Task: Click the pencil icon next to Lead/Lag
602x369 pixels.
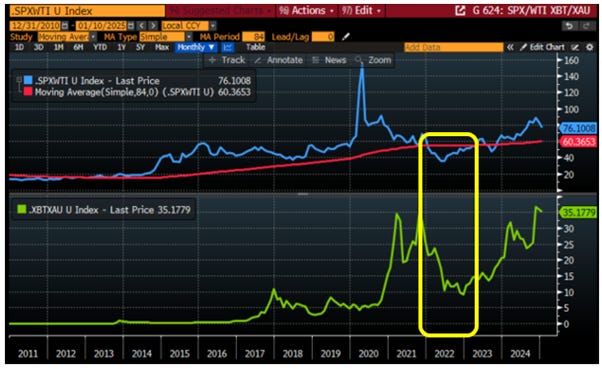Action: click(346, 37)
